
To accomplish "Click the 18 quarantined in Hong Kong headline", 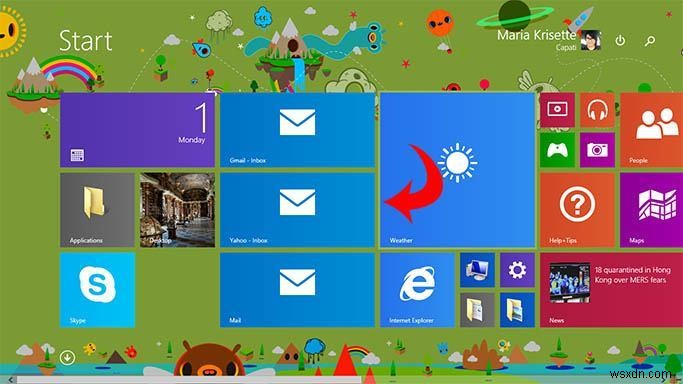I will click(x=632, y=275).
